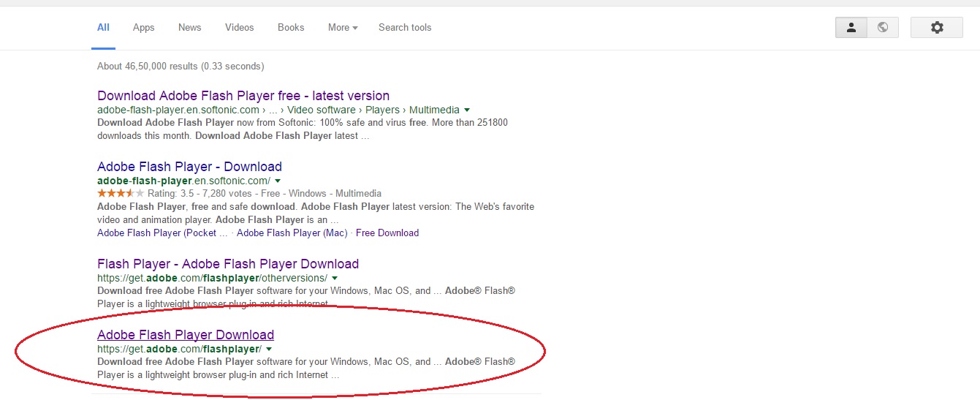Open 'Flash Player - Adobe Flash Player Download' result
The image size is (980, 400).
tap(228, 264)
